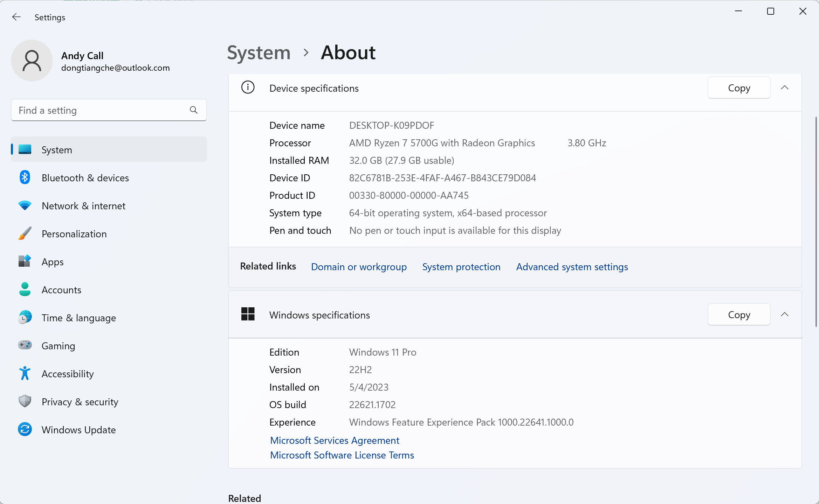Click the search magnifier icon
Viewport: 819px width, 504px height.
193,110
